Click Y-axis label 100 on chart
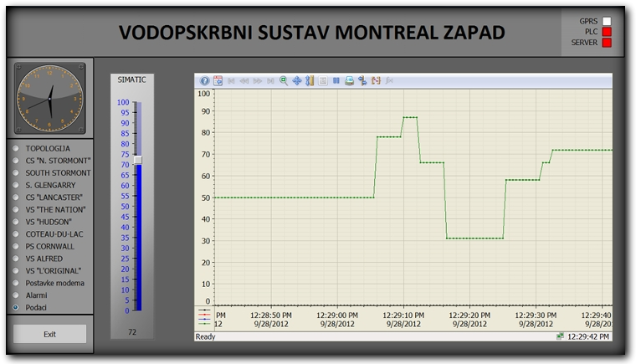 click(204, 94)
